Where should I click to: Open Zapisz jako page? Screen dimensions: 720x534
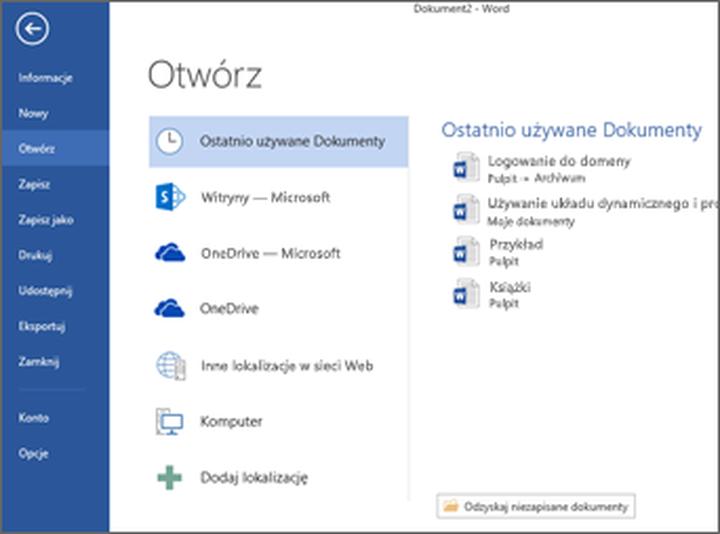[46, 220]
